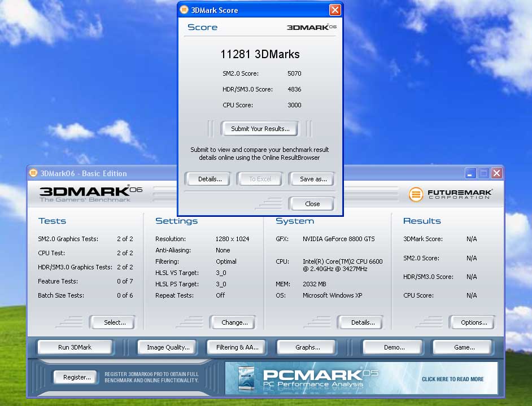
Task: Click the 3DMark Score dialog title icon
Action: click(x=184, y=10)
